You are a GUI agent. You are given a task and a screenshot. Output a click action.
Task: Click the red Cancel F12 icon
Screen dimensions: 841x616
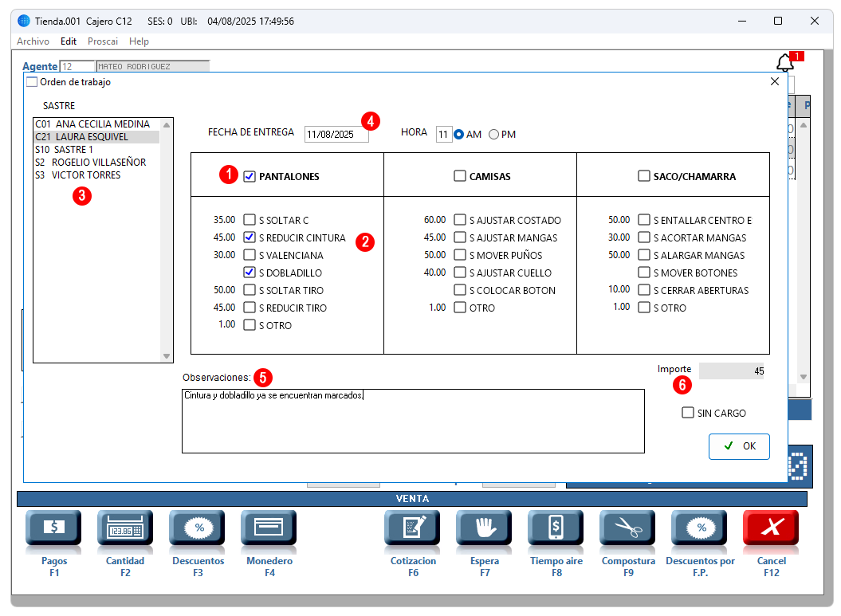pos(771,528)
